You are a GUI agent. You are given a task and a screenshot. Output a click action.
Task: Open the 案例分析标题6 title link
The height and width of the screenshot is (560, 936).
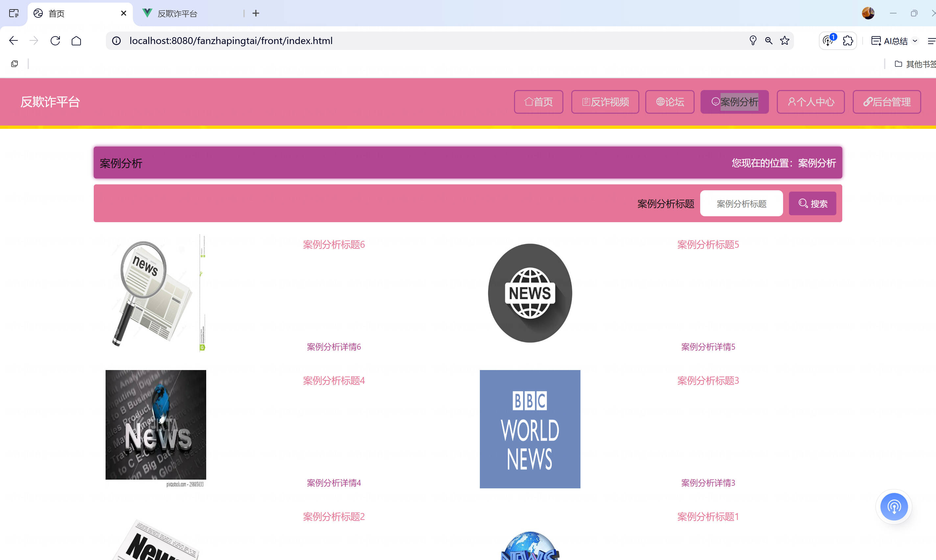tap(334, 245)
